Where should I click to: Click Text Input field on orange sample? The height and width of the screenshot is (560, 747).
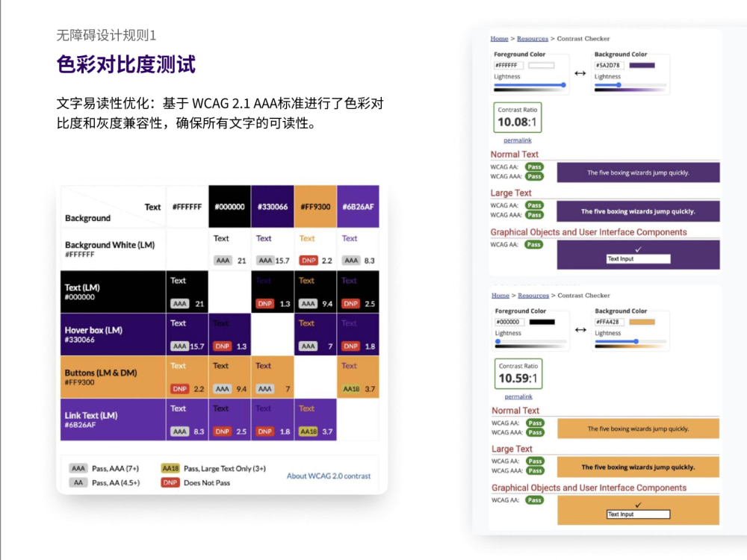(x=638, y=514)
